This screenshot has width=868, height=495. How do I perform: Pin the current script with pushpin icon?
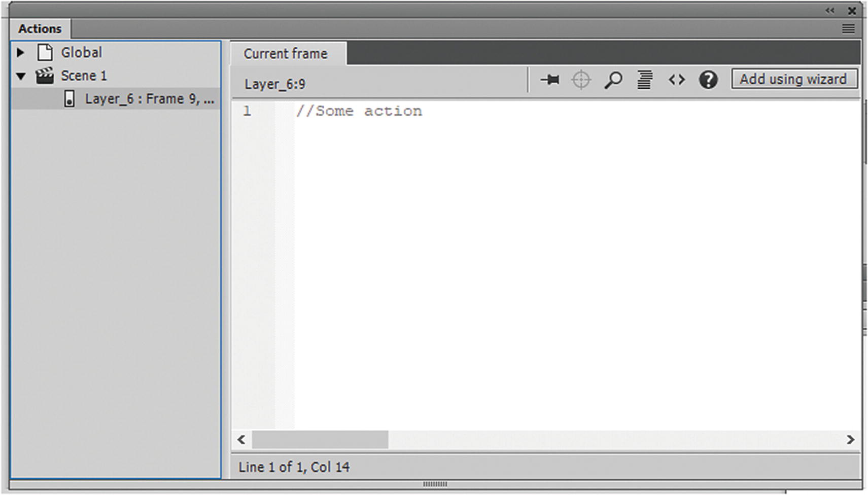tap(549, 80)
